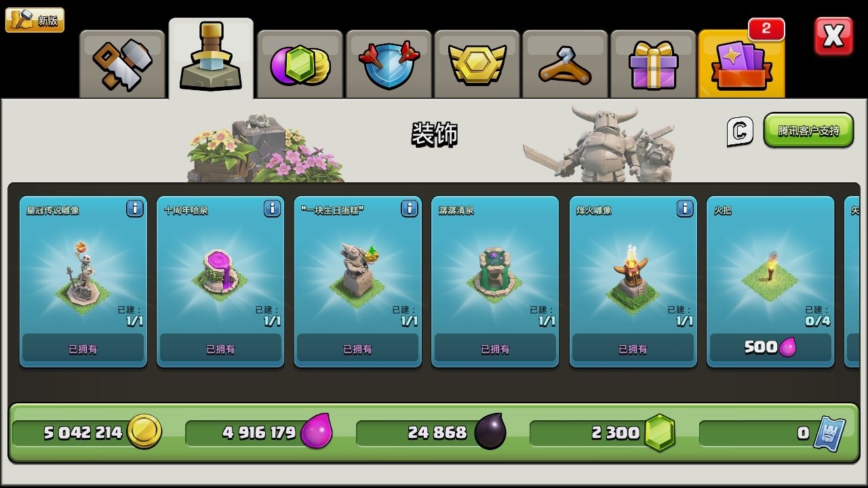The image size is (868, 488).
Task: Open the orange offers tab with badge
Action: 741,64
